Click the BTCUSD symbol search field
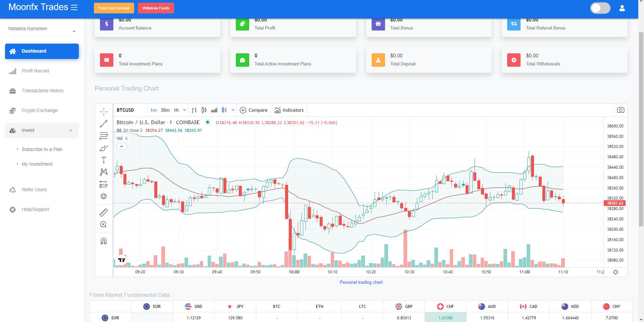Image resolution: width=644 pixels, height=322 pixels. click(130, 110)
